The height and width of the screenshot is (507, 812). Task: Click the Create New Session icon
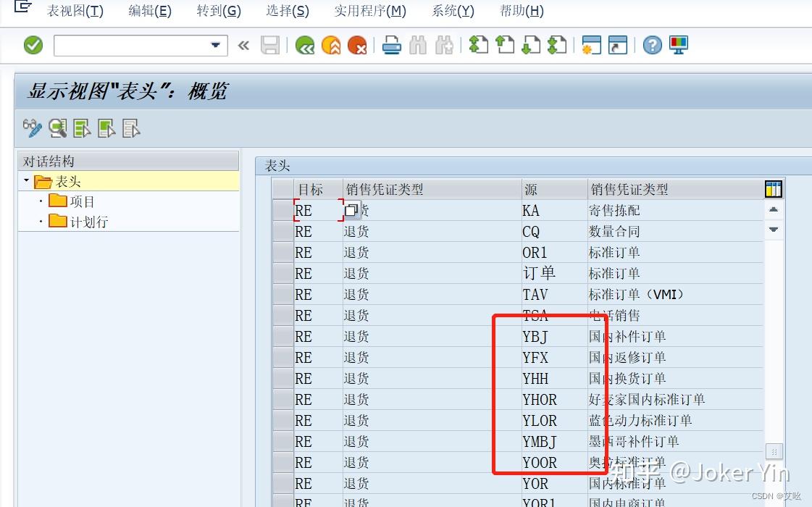pos(591,44)
